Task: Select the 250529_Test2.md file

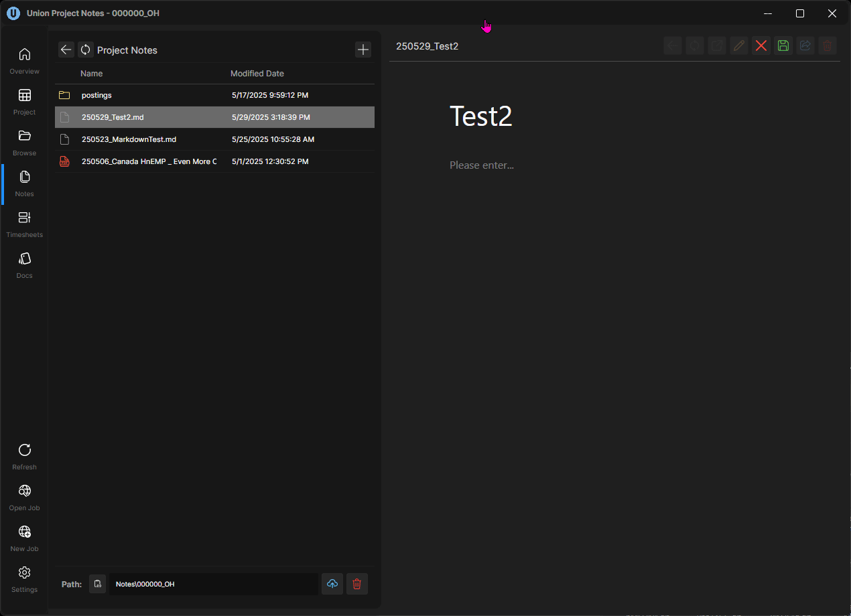Action: click(214, 117)
